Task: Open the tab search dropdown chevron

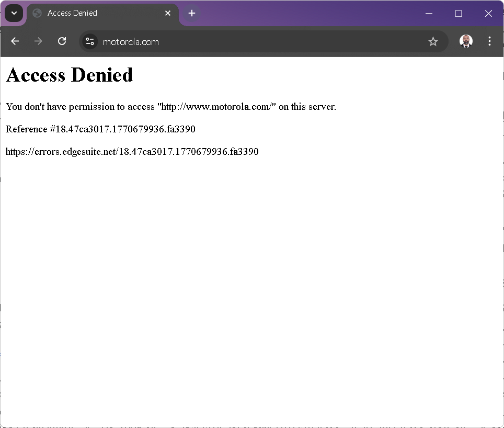Action: click(14, 13)
